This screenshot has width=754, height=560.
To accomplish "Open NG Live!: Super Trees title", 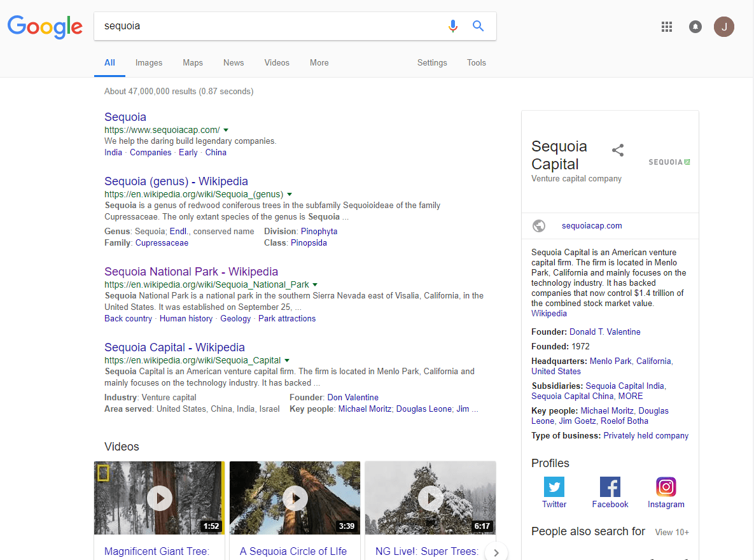I will coord(426,551).
